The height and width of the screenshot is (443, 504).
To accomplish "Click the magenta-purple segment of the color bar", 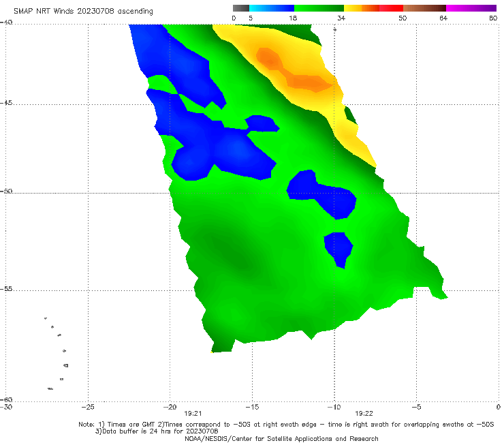I will tap(471, 8).
